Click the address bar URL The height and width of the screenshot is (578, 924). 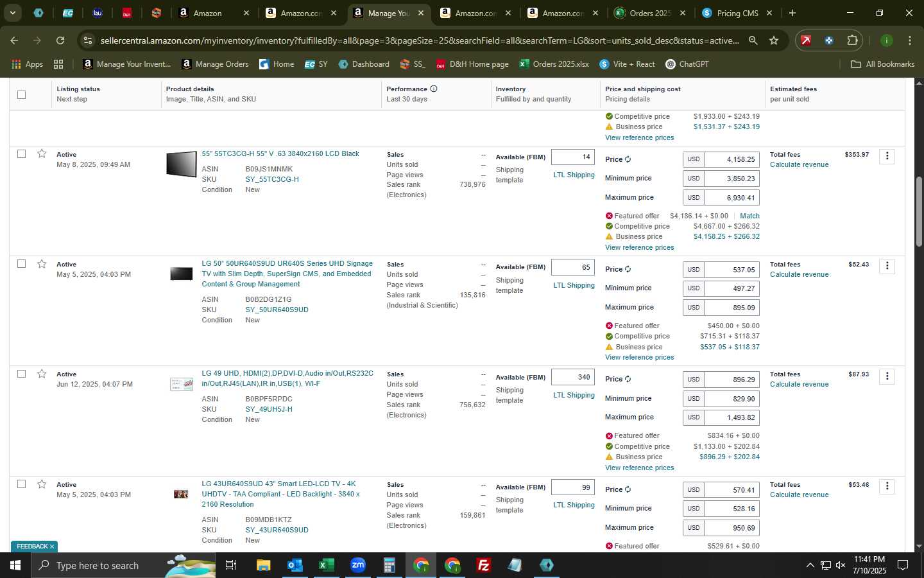pos(419,40)
